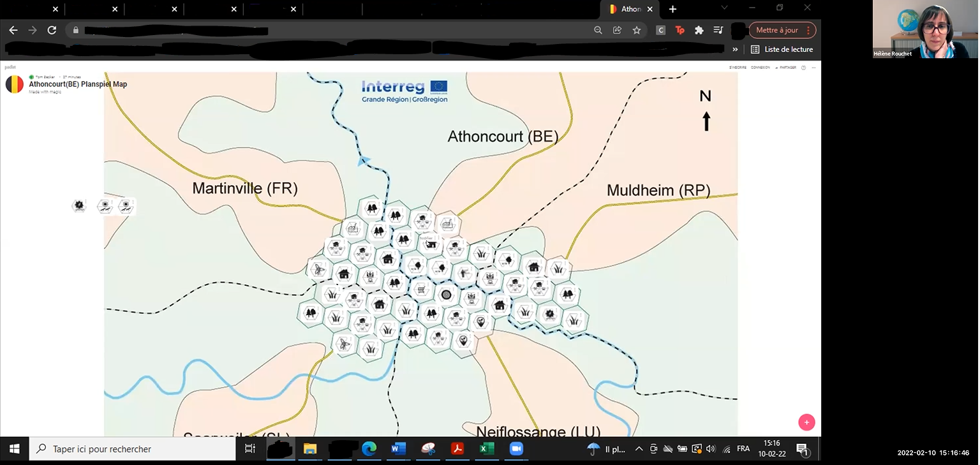The image size is (980, 465).
Task: Open the Extensions puzzle piece menu
Action: coord(699,30)
